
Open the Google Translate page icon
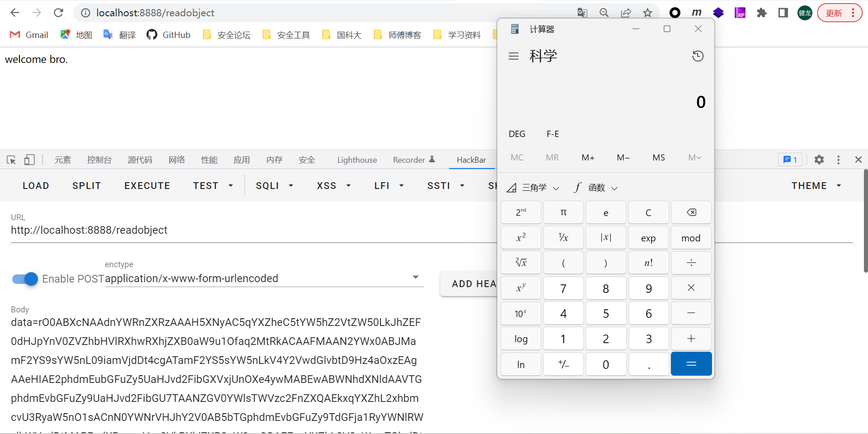point(582,13)
